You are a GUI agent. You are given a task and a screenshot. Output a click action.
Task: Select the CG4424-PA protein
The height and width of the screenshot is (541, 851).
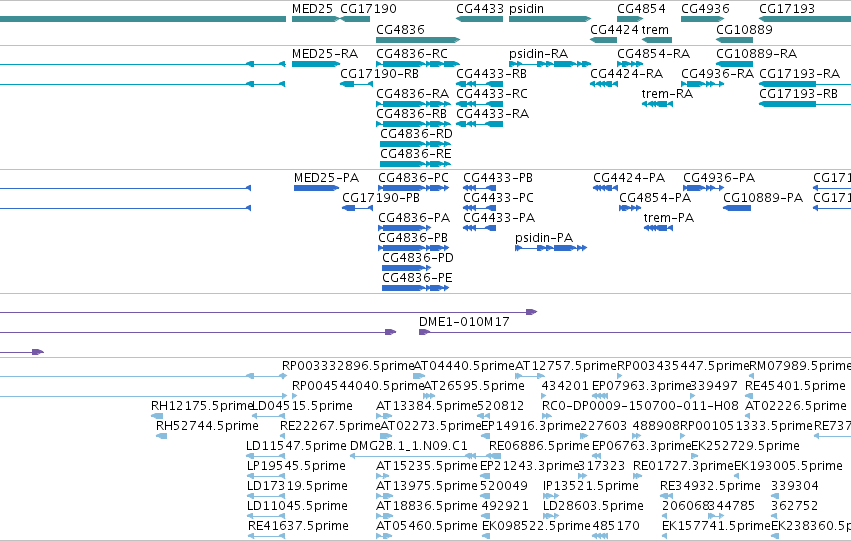pos(605,188)
